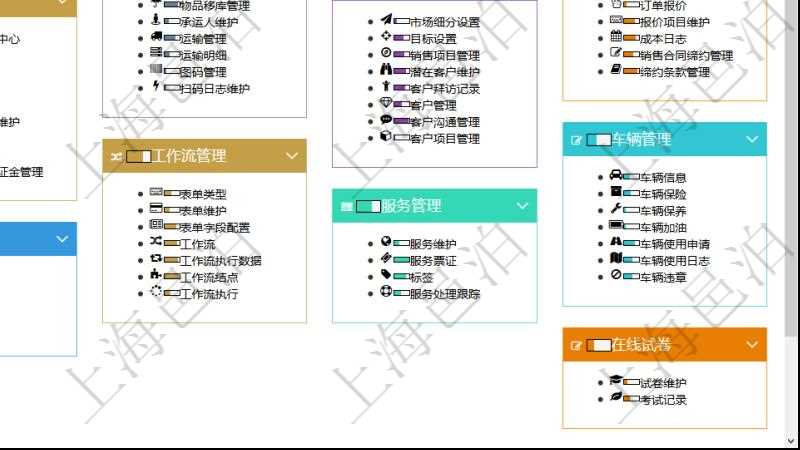This screenshot has height=450, width=800.
Task: Toggle the switch in 车辆管理 header
Action: pyautogui.click(x=599, y=140)
